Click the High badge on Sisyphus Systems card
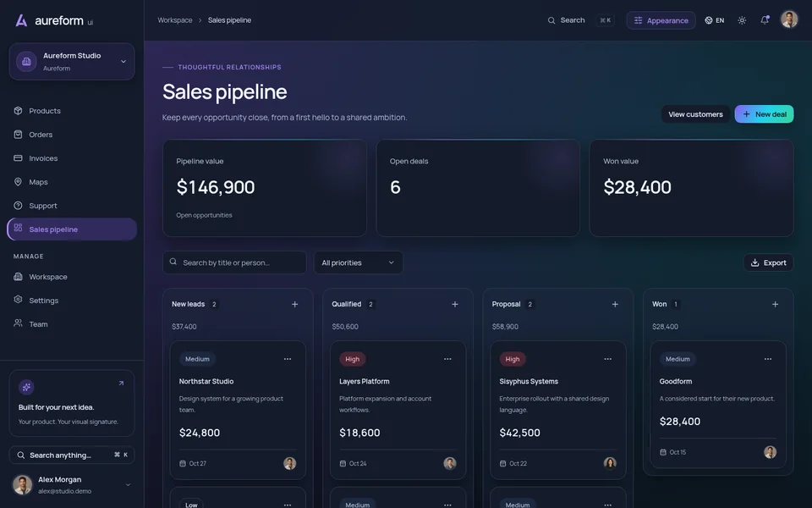Screen dimensions: 812x508 513,359
